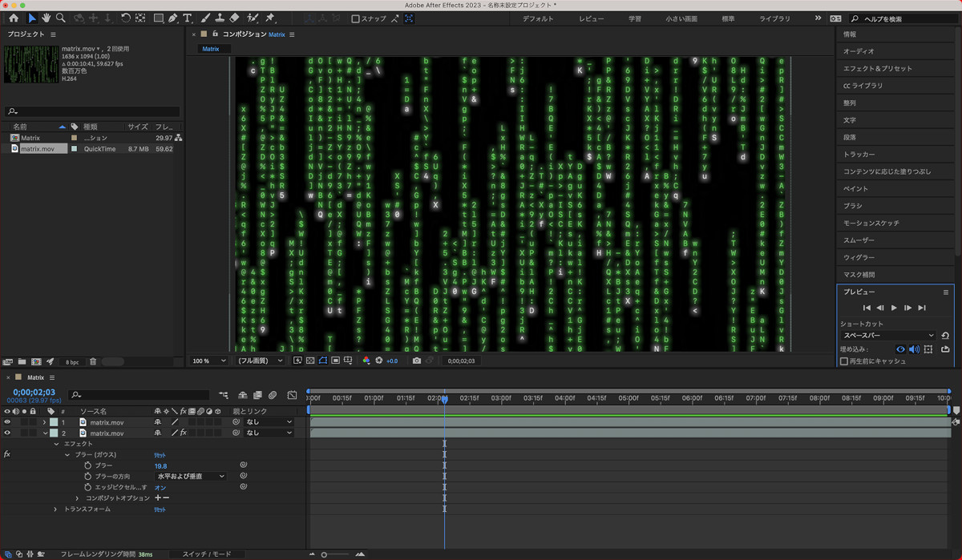Select the Eraser tool
Image resolution: width=962 pixels, height=560 pixels.
click(x=234, y=18)
